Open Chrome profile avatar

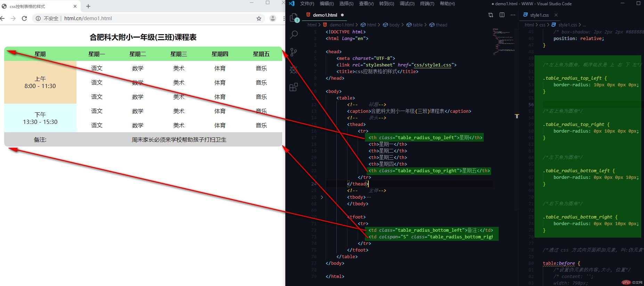273,18
